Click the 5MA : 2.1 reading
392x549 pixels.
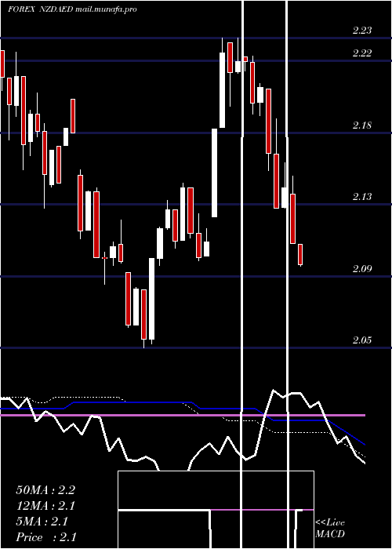[x=42, y=522]
